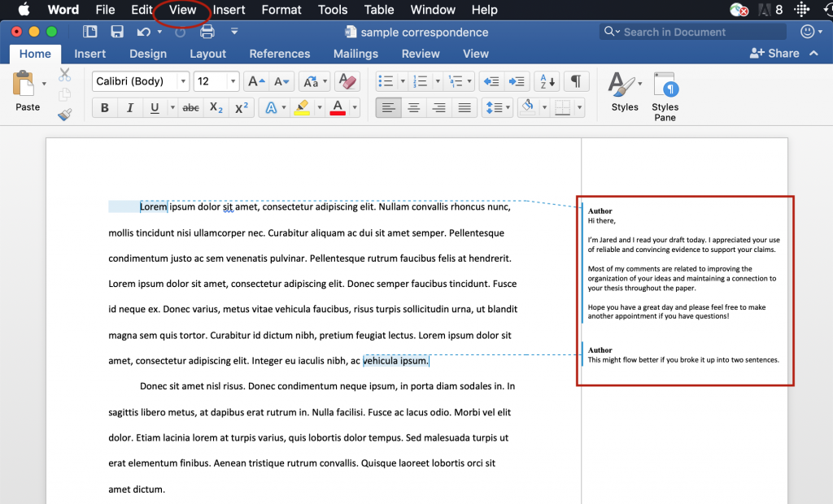Switch to the Review ribbon tab
The width and height of the screenshot is (833, 504).
tap(420, 54)
